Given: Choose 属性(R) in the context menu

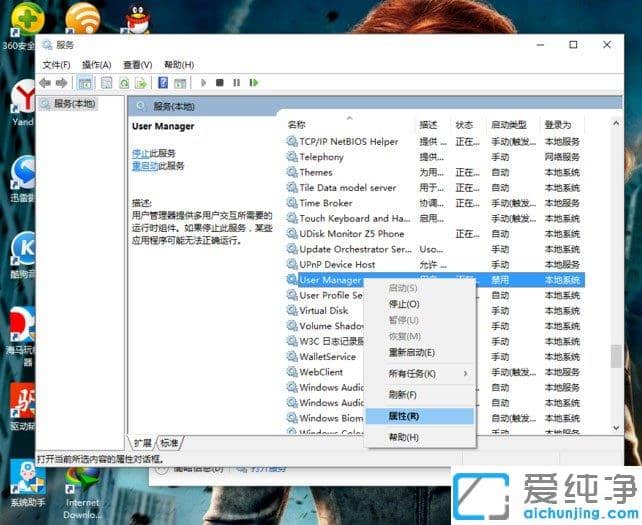Looking at the screenshot, I should click(420, 416).
